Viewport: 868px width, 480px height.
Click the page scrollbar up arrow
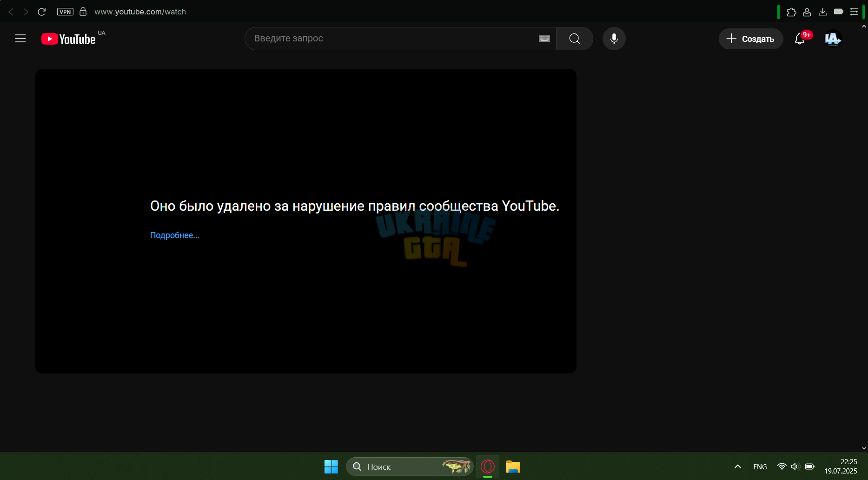[x=864, y=27]
